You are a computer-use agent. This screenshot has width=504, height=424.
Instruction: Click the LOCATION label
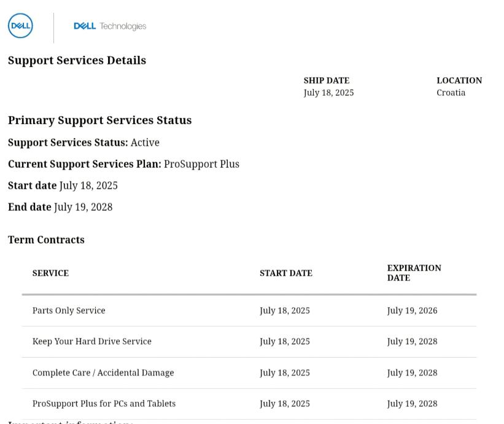459,80
